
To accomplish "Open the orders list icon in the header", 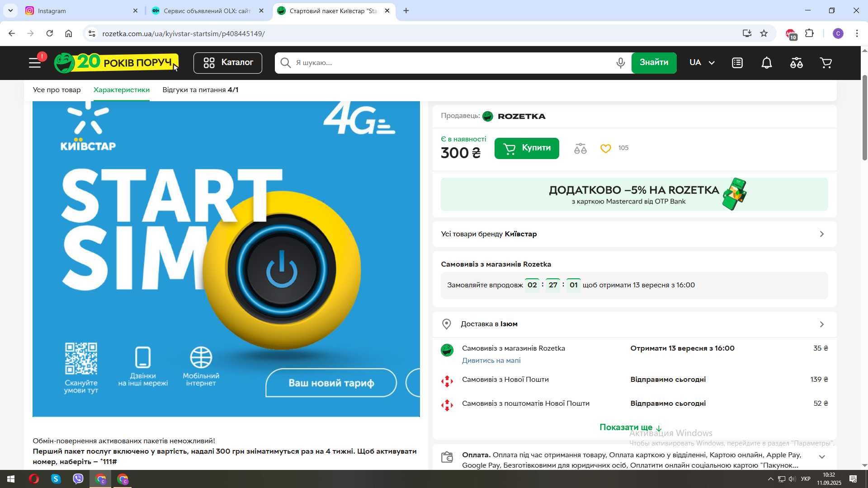I will pos(737,63).
